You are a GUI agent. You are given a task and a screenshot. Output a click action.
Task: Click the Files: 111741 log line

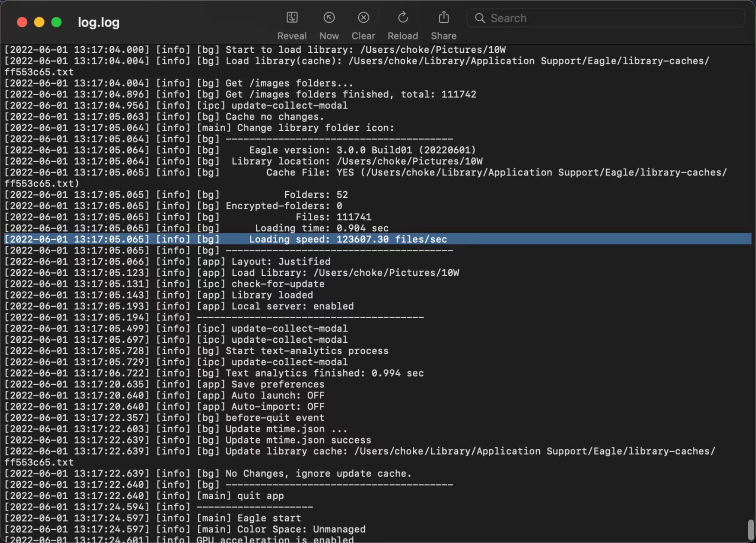click(x=188, y=217)
